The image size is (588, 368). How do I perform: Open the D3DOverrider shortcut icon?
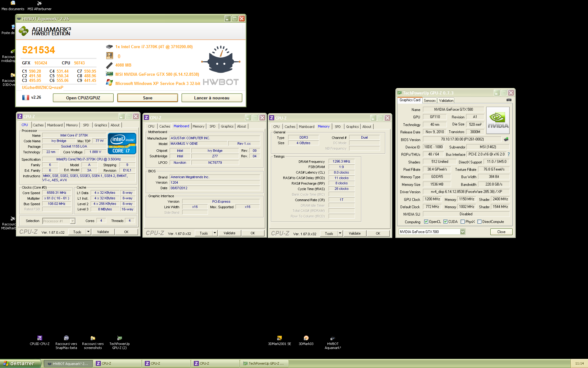(x=13, y=75)
